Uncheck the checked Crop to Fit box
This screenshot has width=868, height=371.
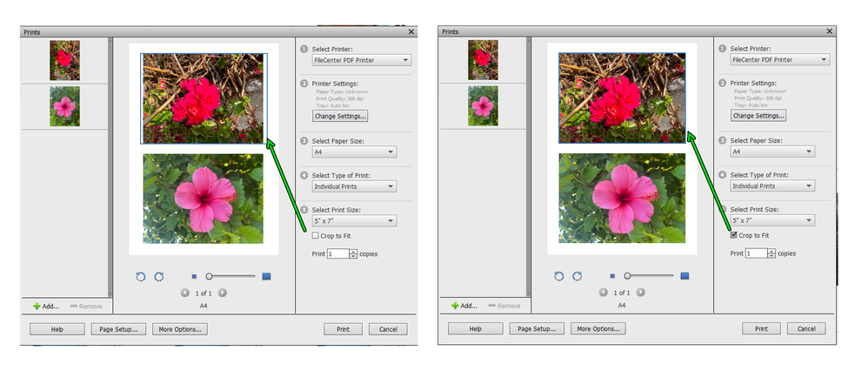coord(734,235)
